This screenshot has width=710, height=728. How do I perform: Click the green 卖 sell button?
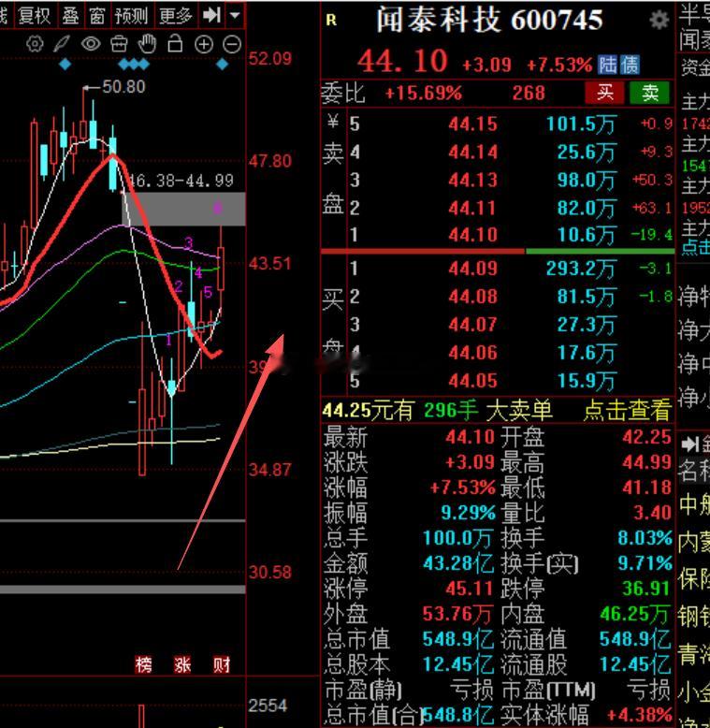pyautogui.click(x=650, y=93)
